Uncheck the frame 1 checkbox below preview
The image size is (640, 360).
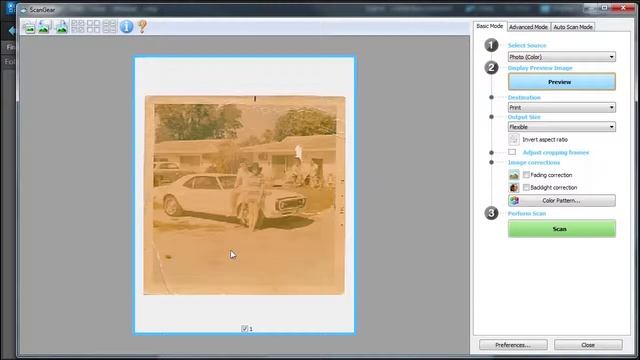click(x=244, y=329)
